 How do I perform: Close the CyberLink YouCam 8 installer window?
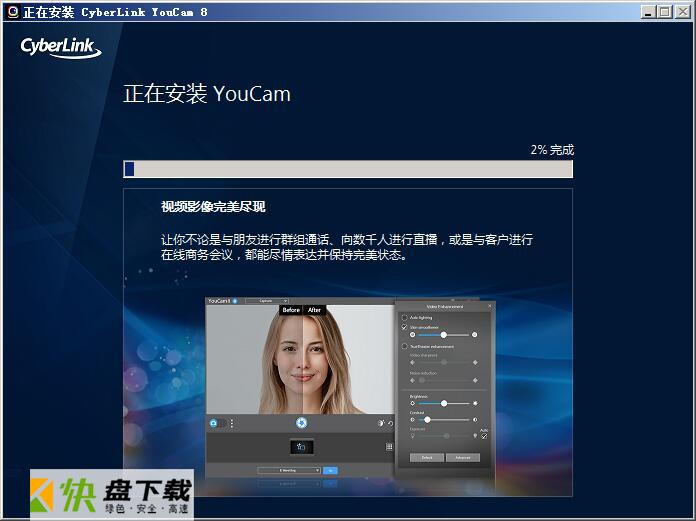pos(682,12)
